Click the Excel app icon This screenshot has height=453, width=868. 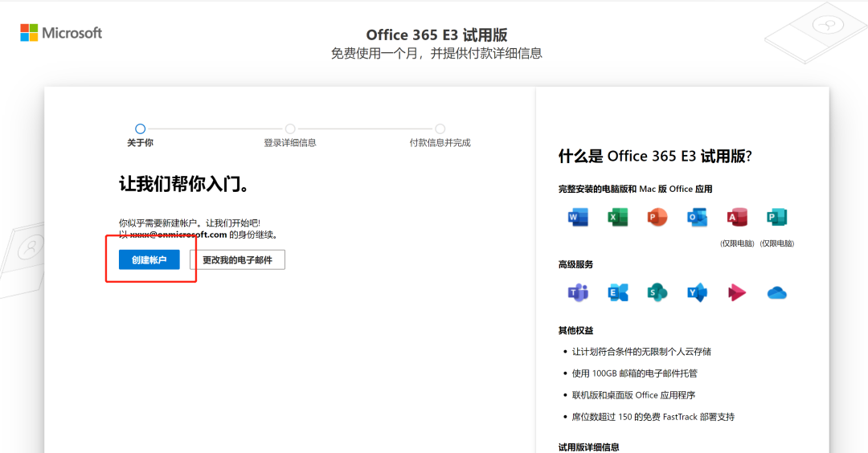click(x=618, y=218)
